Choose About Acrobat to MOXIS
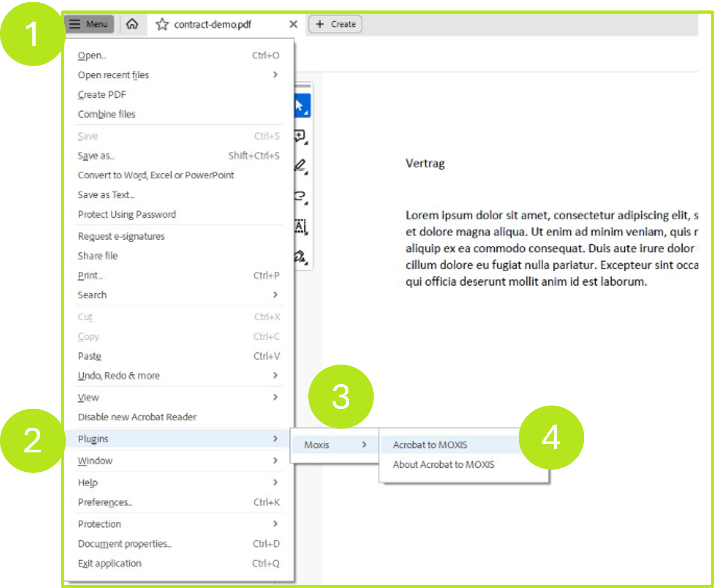Screen dimensions: 714x588 (x=443, y=465)
